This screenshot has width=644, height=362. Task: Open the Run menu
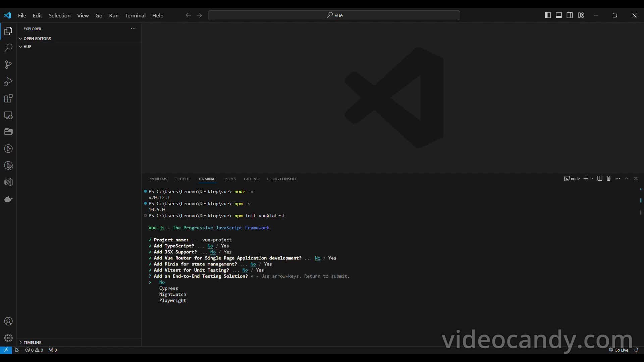tap(114, 15)
